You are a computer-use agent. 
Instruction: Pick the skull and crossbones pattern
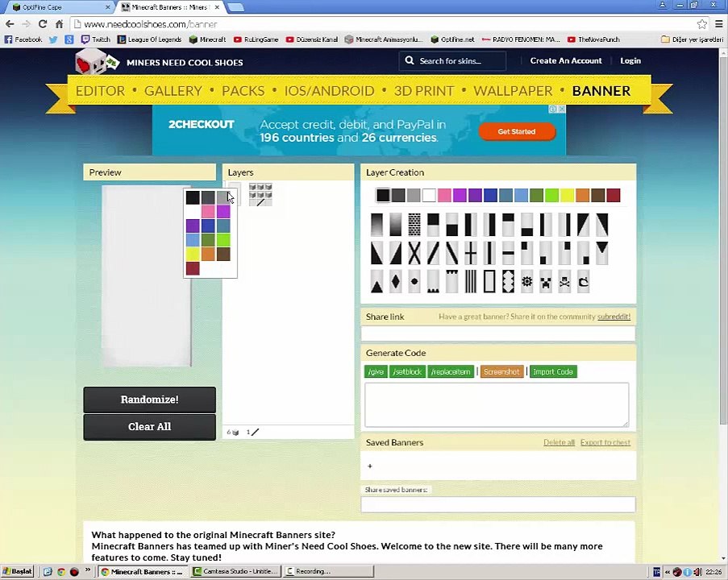coord(564,281)
